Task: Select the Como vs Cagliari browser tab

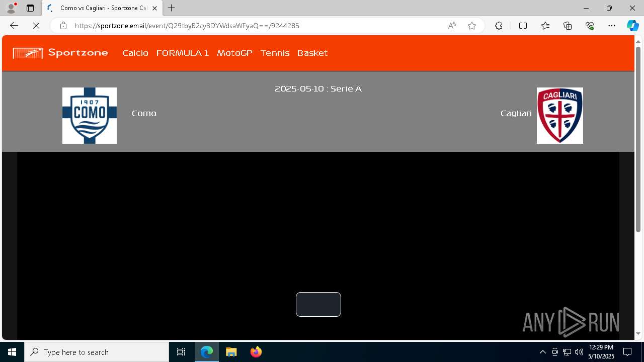Action: (102, 8)
